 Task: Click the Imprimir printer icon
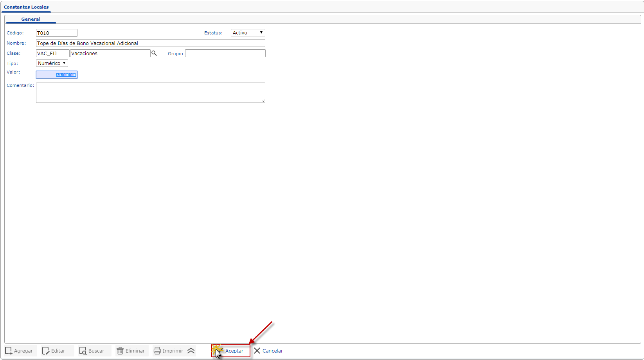pos(157,351)
